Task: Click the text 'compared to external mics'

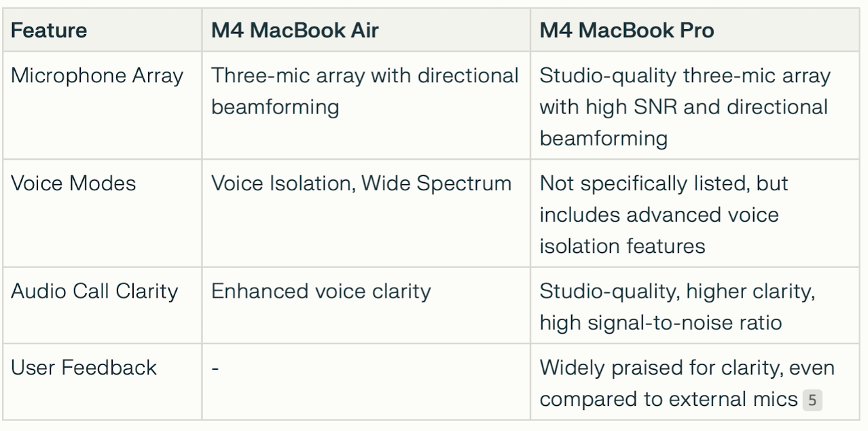Action: pos(668,400)
